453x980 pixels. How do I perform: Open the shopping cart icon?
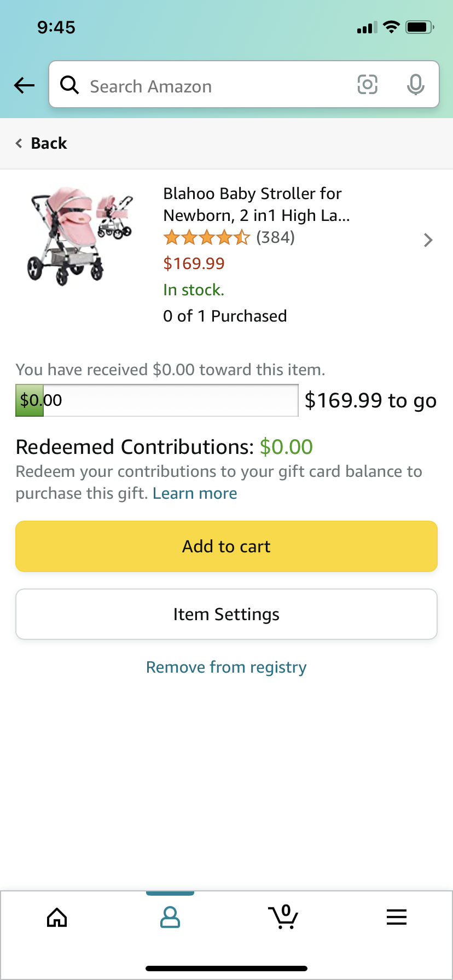283,917
